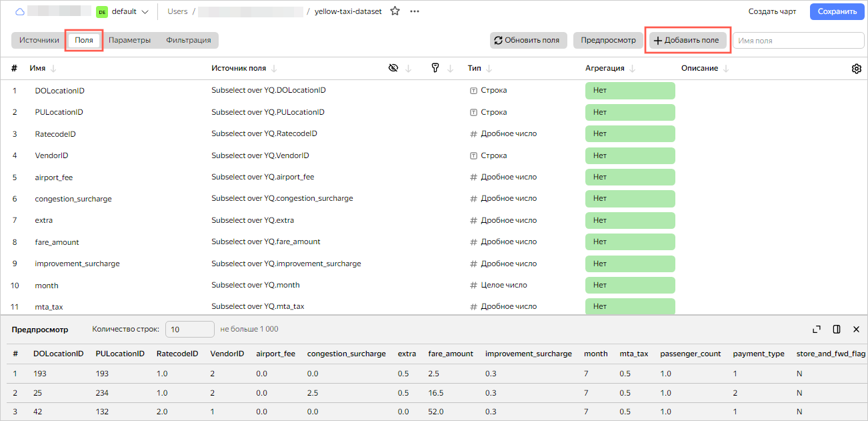Open table settings gear icon

[x=857, y=69]
